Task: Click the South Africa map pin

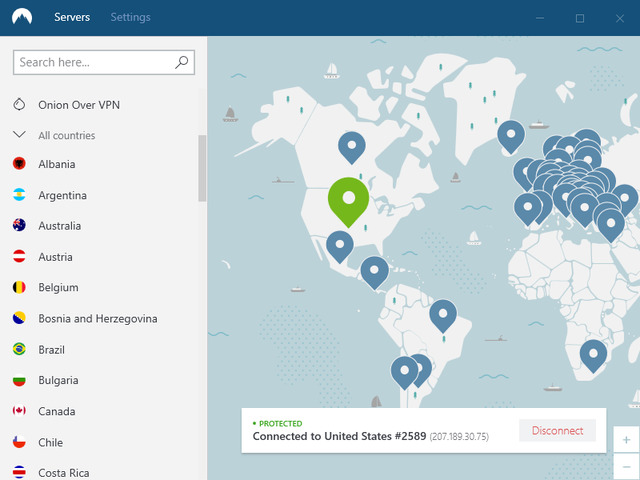Action: (x=593, y=356)
